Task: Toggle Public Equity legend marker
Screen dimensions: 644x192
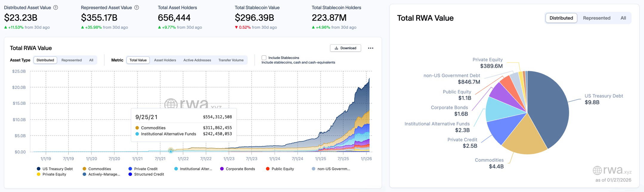Action: coord(268,169)
